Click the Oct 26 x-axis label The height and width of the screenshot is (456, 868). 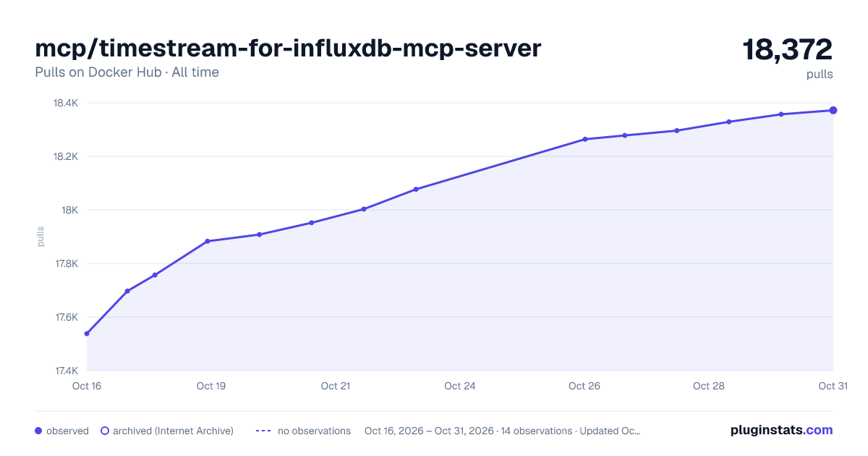584,386
